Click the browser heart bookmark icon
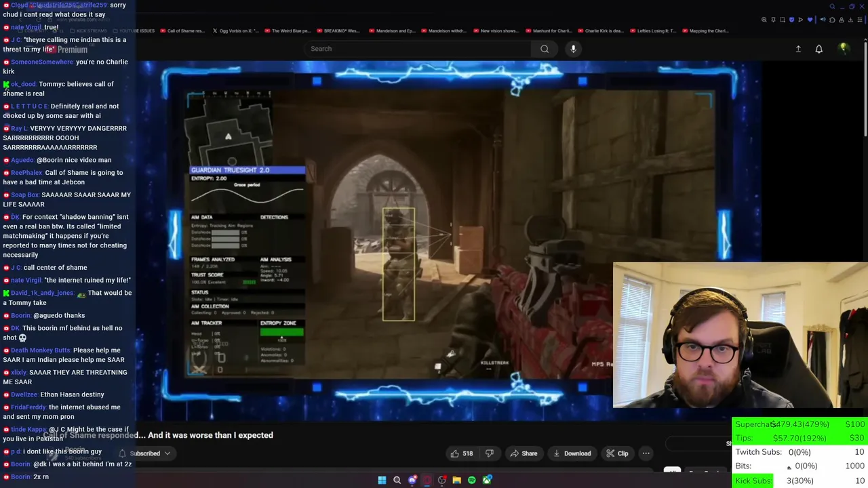868x488 pixels. [810, 20]
